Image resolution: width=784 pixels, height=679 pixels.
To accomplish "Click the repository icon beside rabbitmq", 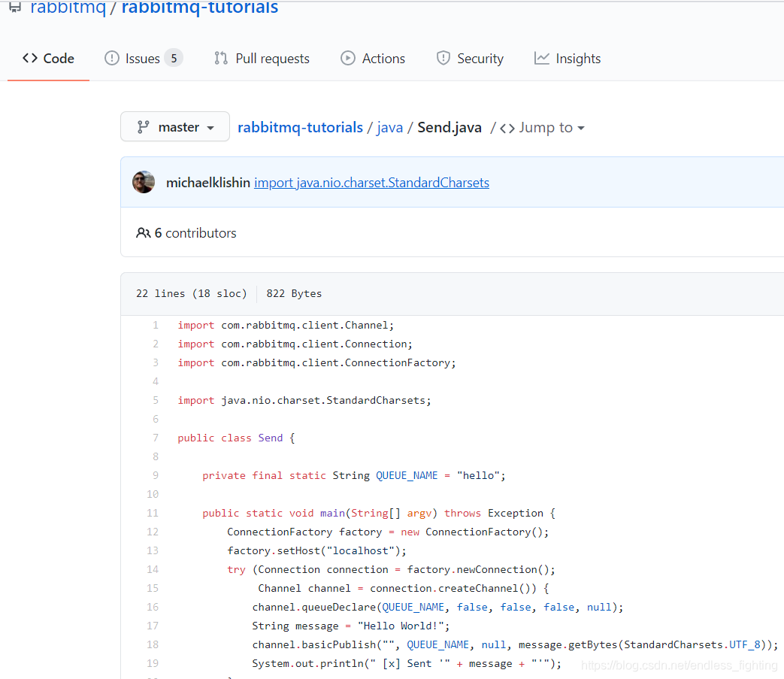I will (x=15, y=7).
